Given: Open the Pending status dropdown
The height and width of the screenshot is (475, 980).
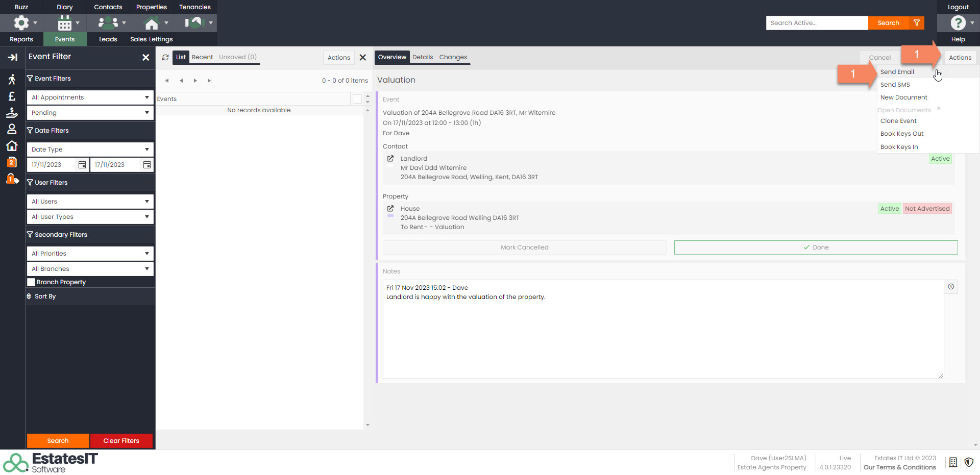Looking at the screenshot, I should pyautogui.click(x=90, y=113).
